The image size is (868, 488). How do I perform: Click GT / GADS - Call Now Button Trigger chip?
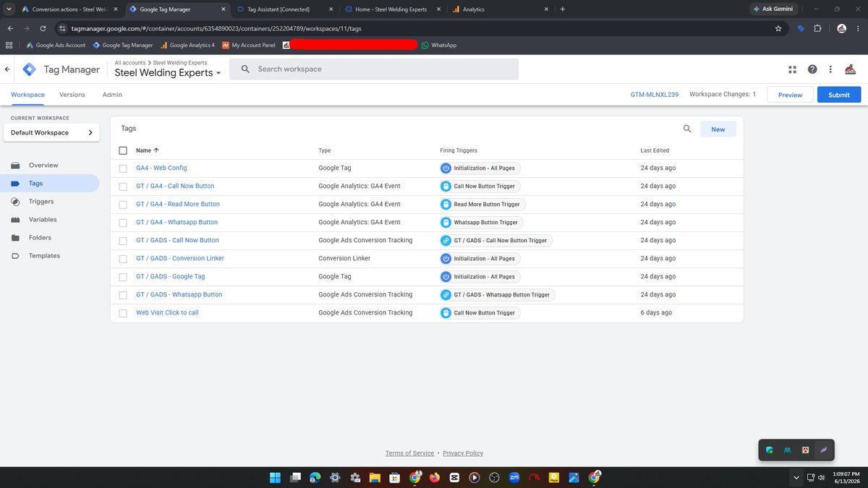coord(495,240)
